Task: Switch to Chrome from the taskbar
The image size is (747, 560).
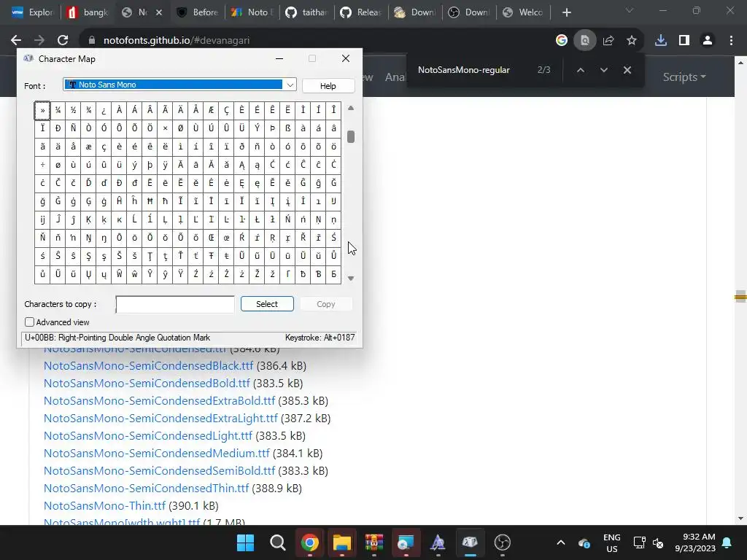Action: point(309,542)
